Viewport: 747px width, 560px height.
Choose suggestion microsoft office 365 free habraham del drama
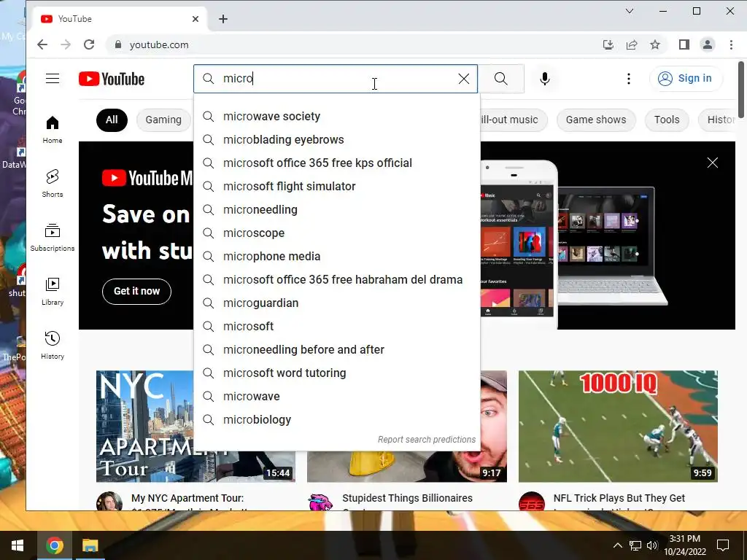337,279
